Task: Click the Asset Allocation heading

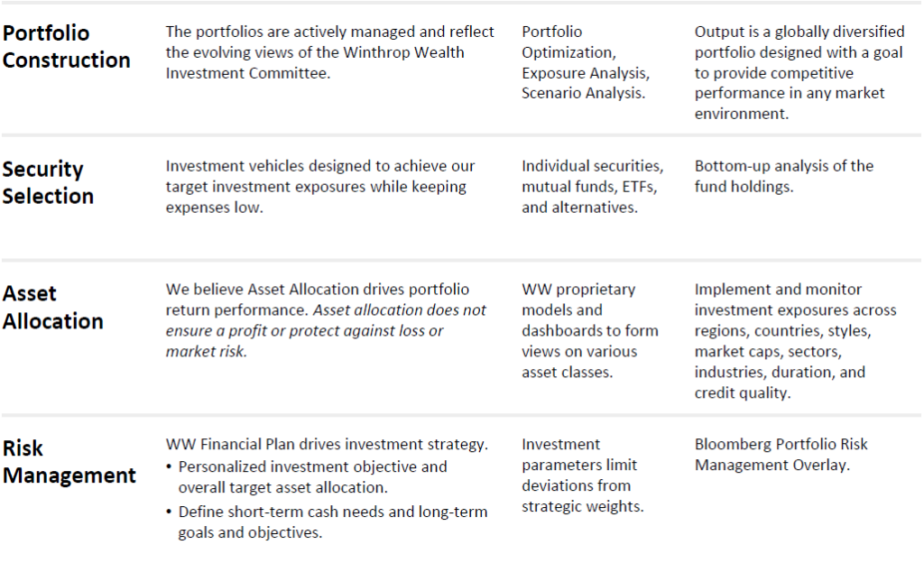Action: [53, 307]
